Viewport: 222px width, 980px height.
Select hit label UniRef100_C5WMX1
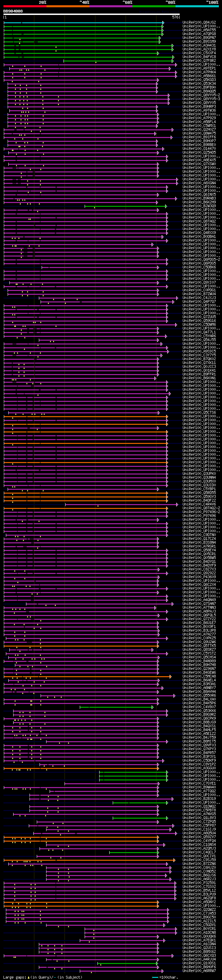(199, 125)
